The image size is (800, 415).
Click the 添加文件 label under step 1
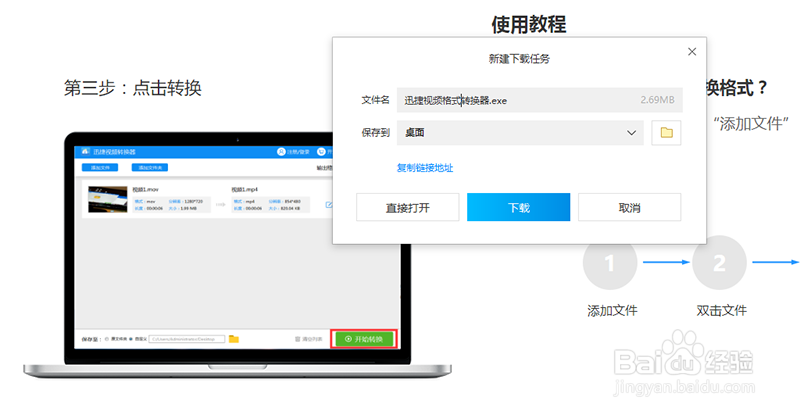click(x=612, y=310)
